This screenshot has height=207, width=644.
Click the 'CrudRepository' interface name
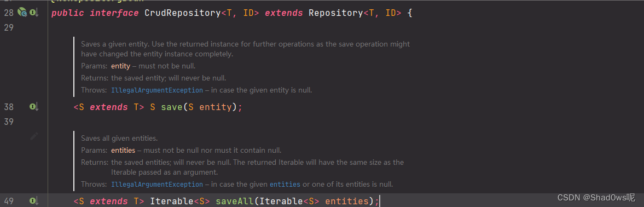point(183,13)
